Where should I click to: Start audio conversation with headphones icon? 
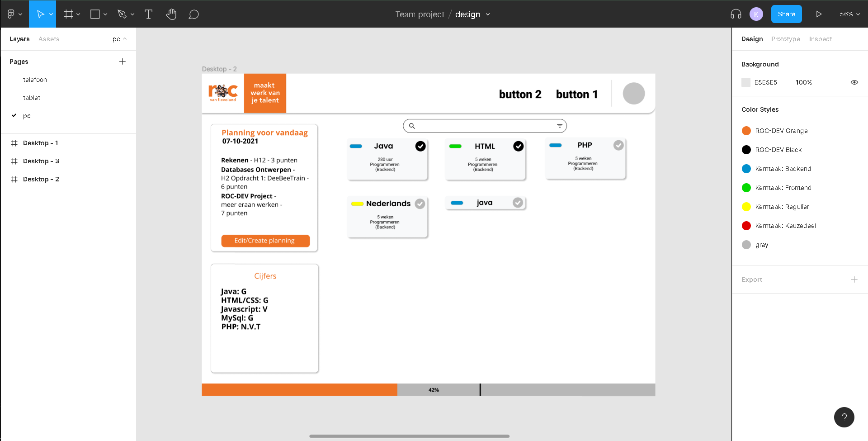tap(736, 14)
